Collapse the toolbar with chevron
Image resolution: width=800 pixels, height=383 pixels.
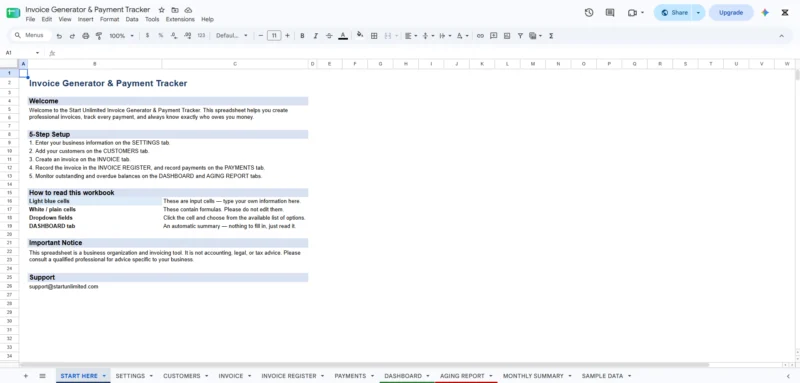click(x=781, y=36)
